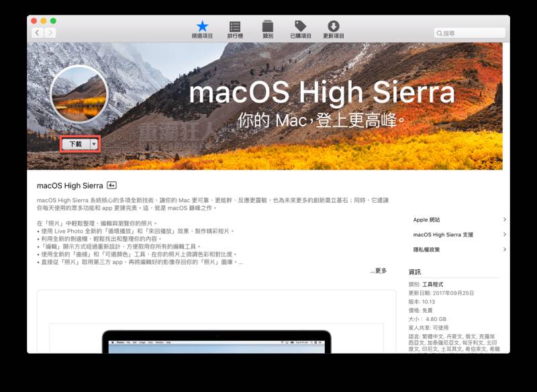Zoom the App Store window with green button

coord(53,21)
